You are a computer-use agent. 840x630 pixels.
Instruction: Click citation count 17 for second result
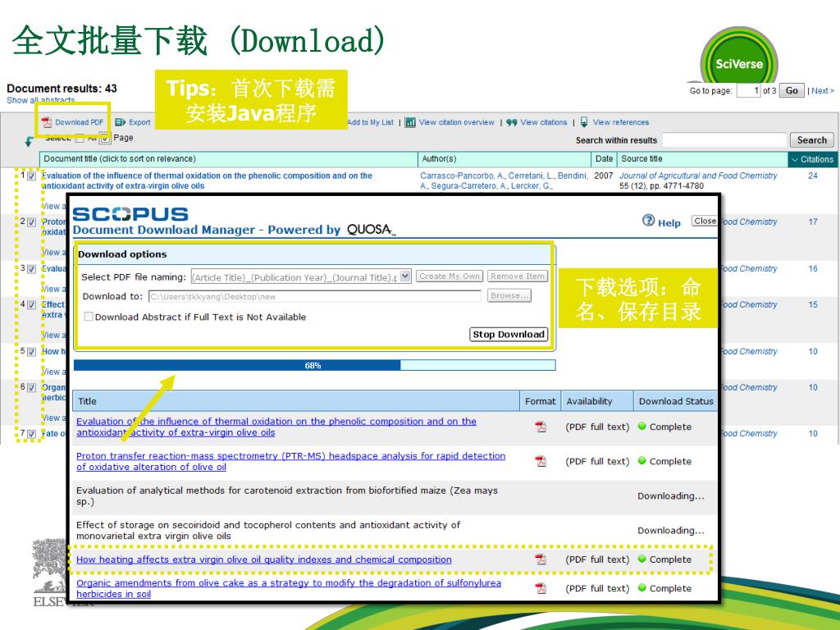coord(813,221)
